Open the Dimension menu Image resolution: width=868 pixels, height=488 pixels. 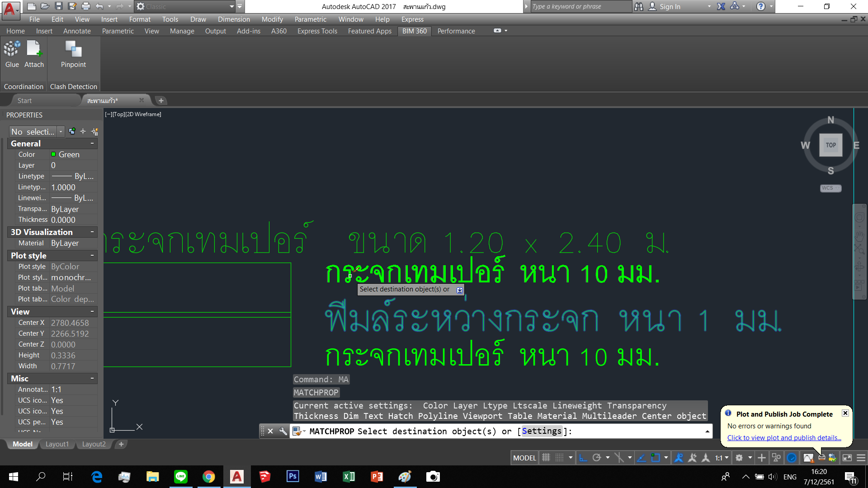click(x=233, y=19)
